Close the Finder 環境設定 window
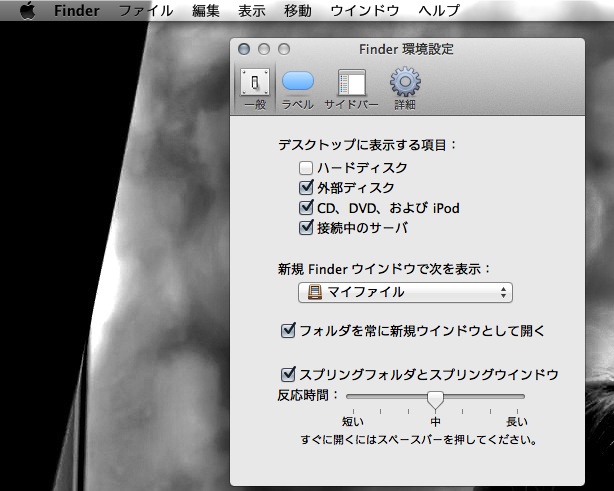 pyautogui.click(x=244, y=49)
